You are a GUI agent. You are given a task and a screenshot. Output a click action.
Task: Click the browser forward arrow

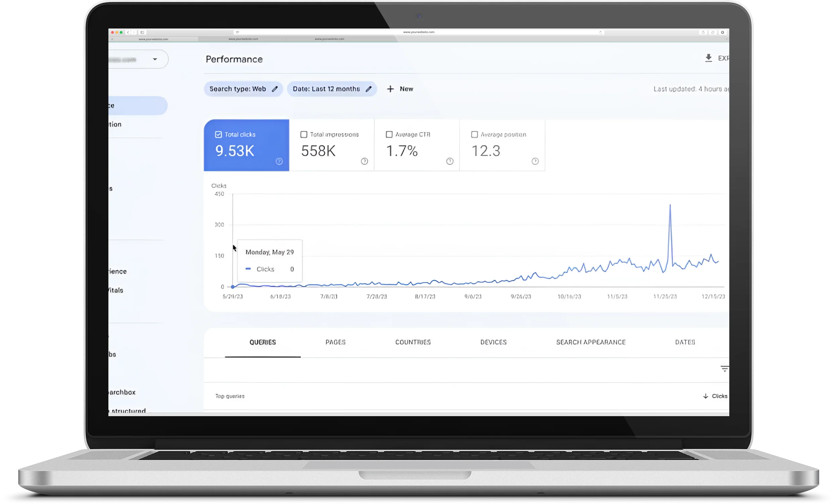tap(134, 33)
